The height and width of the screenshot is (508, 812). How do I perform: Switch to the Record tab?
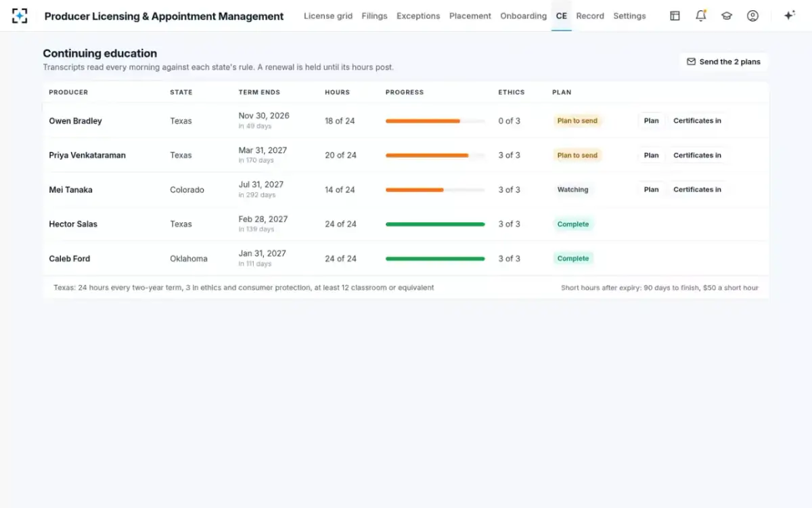click(590, 16)
